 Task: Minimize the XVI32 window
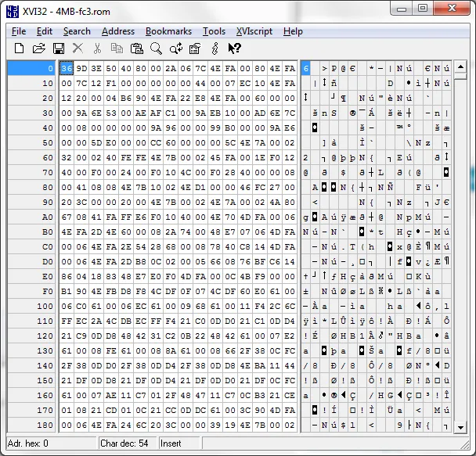point(402,9)
